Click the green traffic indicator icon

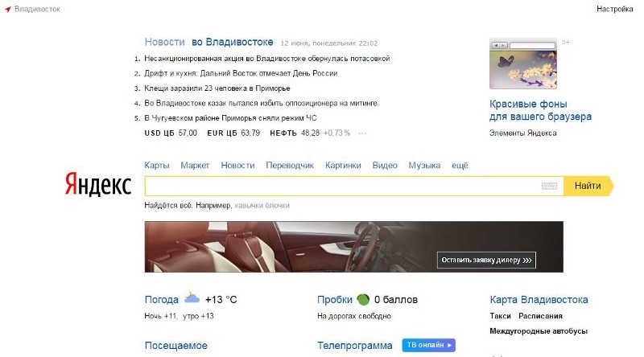[363, 300]
